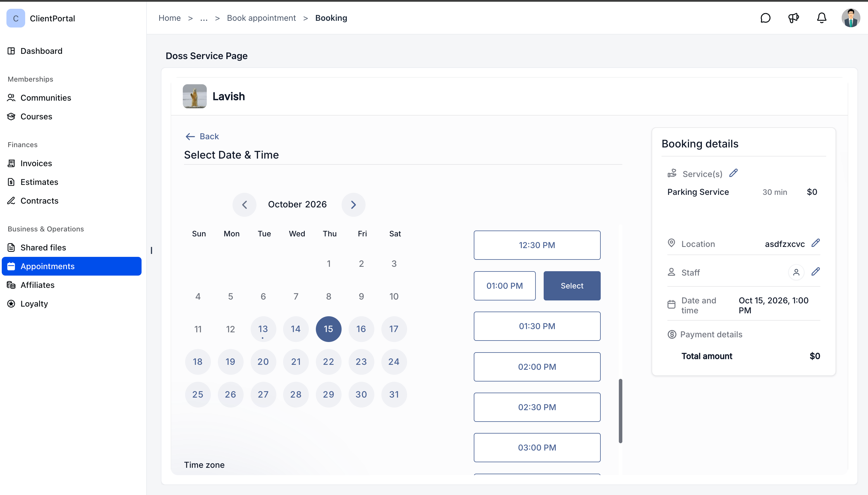Select October 20 on calendar
The image size is (868, 495).
point(263,362)
